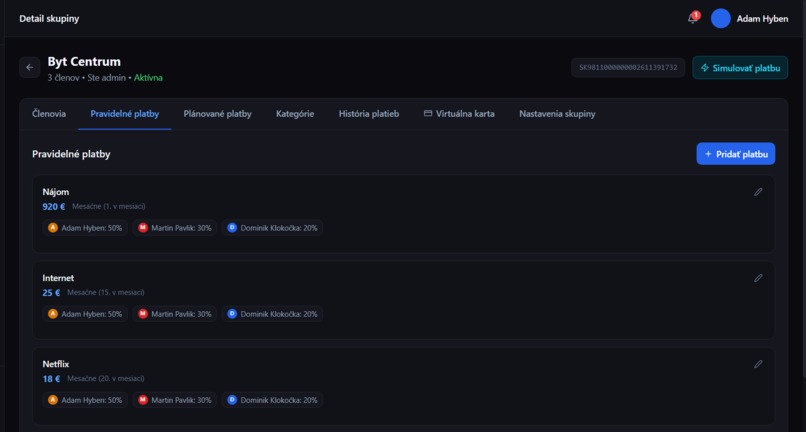
Task: Click the Byt Centrum group title
Action: 84,62
